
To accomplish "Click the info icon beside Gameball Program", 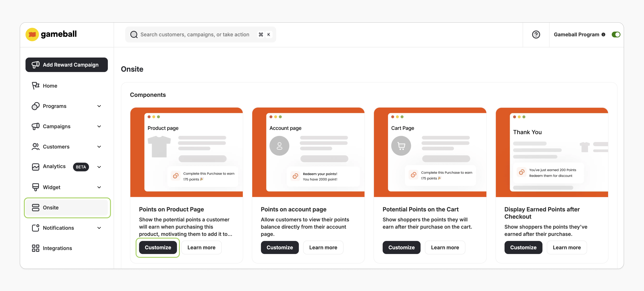I will click(x=604, y=34).
